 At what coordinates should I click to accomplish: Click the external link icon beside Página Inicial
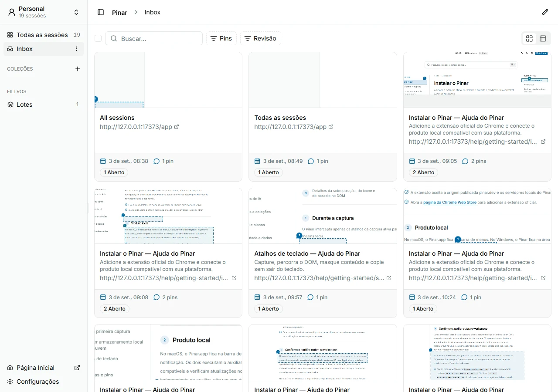tap(77, 368)
